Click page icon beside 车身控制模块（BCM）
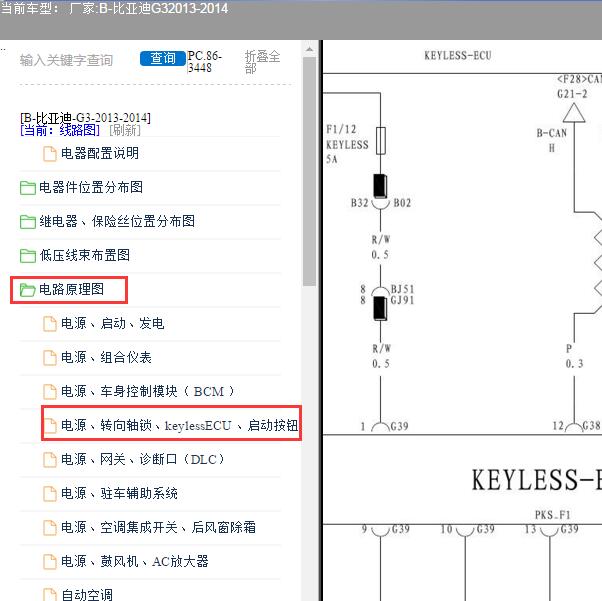Screen dimensions: 602x601 coord(50,392)
